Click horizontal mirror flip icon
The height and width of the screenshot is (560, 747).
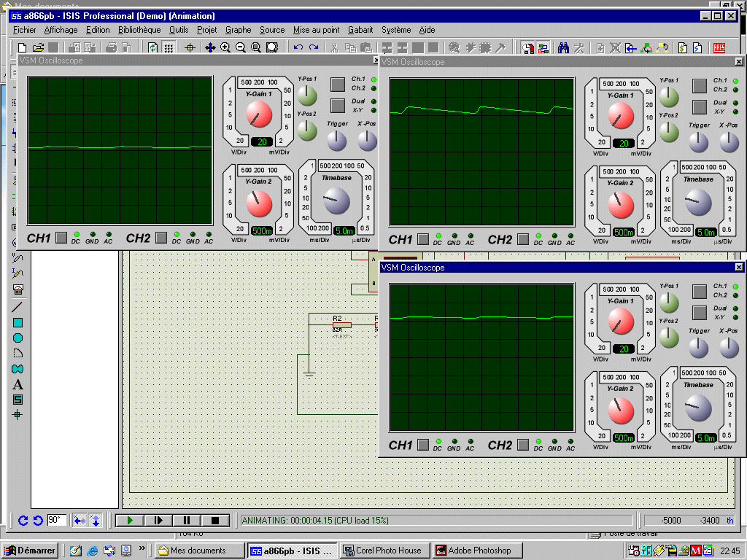[80, 520]
